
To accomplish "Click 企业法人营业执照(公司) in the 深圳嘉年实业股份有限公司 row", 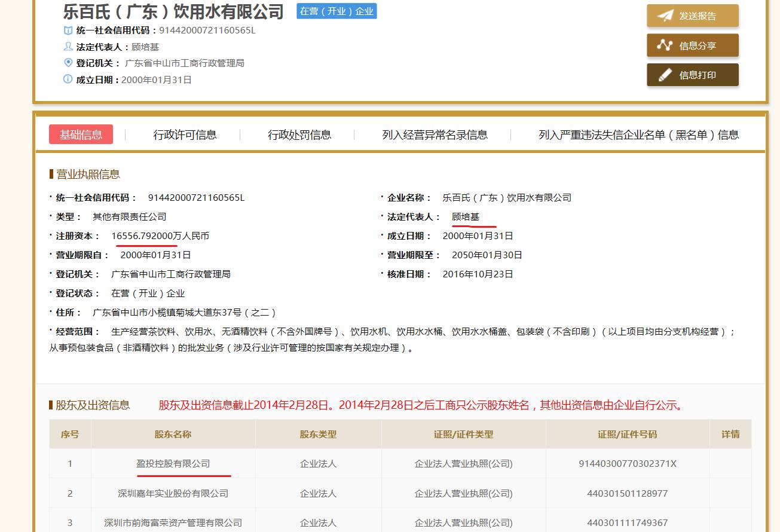I will pyautogui.click(x=464, y=494).
